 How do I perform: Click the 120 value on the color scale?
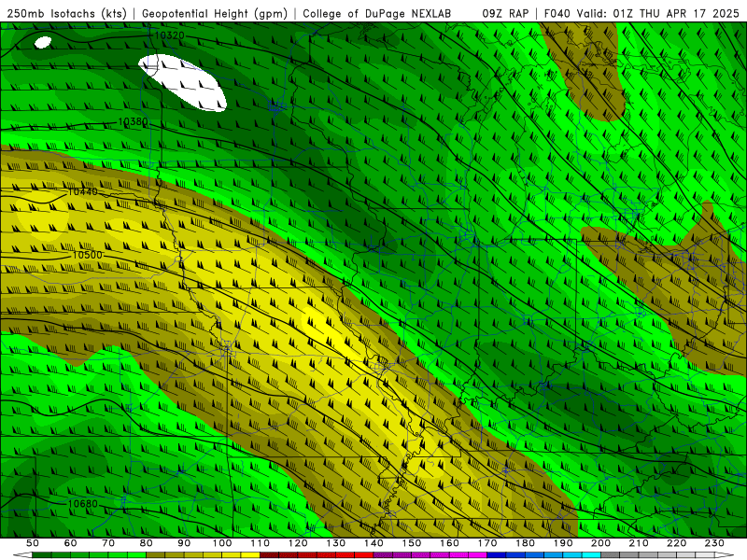click(x=298, y=543)
